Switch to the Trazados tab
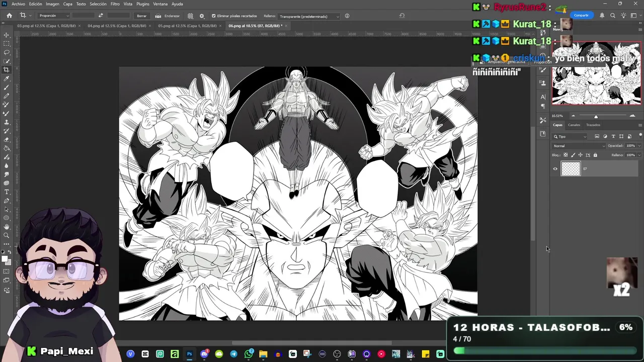 click(x=593, y=125)
